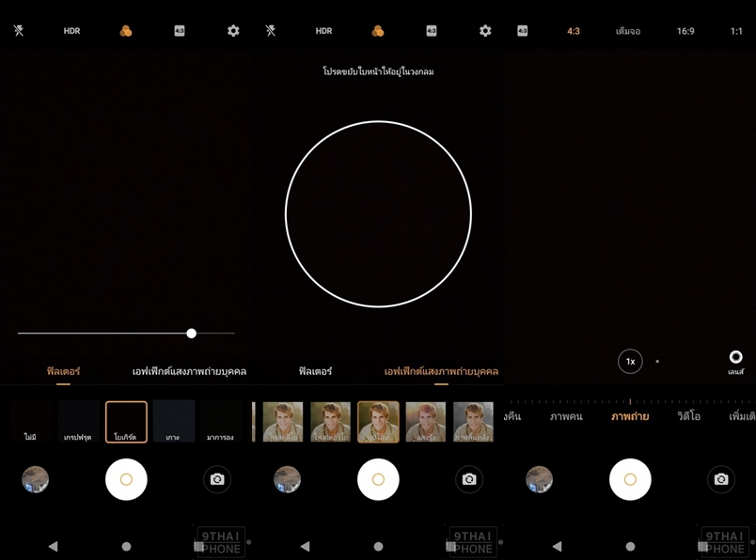Open camera settings gear on the leftmost screen
The width and height of the screenshot is (756, 560).
[233, 31]
